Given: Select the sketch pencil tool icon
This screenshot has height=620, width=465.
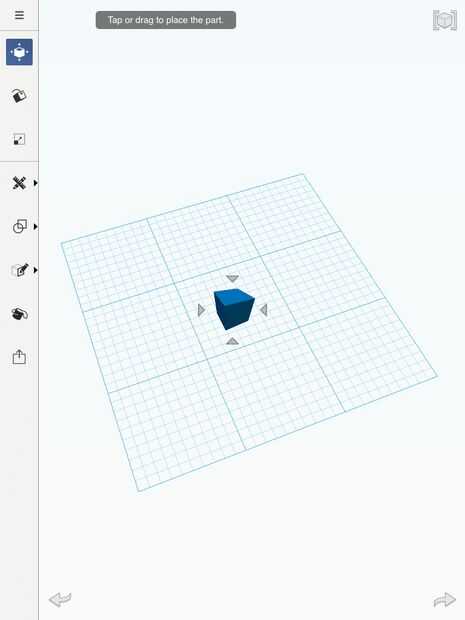Looking at the screenshot, I should pos(20,270).
